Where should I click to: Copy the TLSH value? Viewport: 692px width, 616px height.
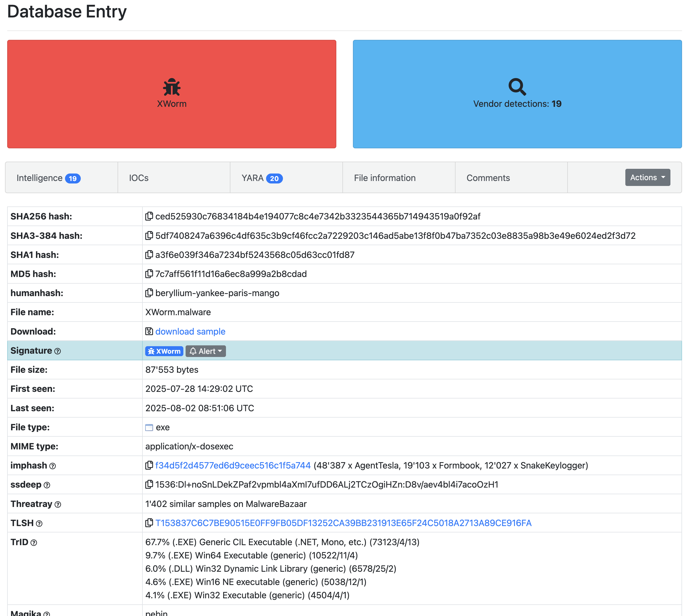pos(149,523)
